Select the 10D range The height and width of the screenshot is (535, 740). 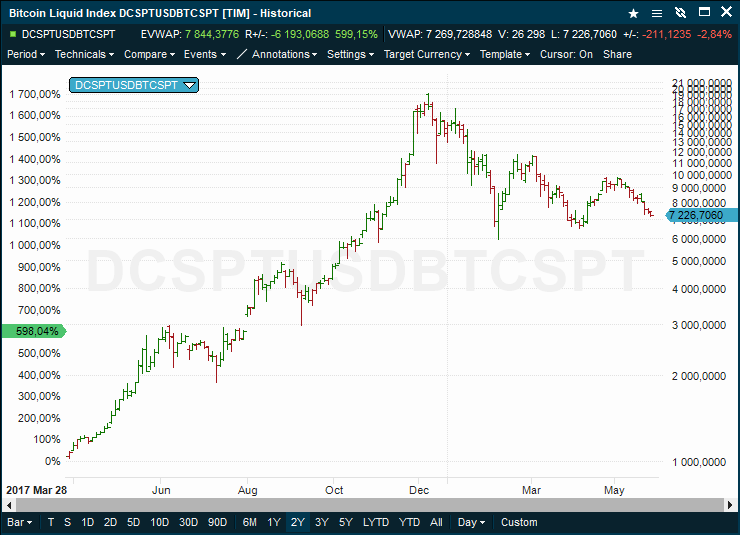coord(160,522)
